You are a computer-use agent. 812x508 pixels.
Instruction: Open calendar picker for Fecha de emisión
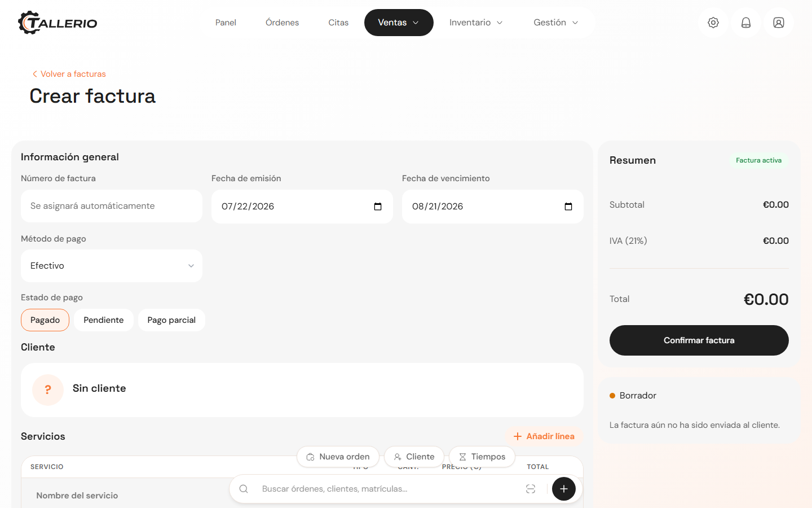pos(378,207)
